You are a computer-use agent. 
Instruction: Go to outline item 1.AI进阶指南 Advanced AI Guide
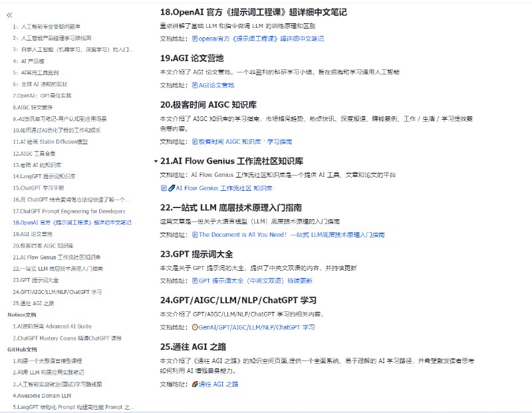52,327
